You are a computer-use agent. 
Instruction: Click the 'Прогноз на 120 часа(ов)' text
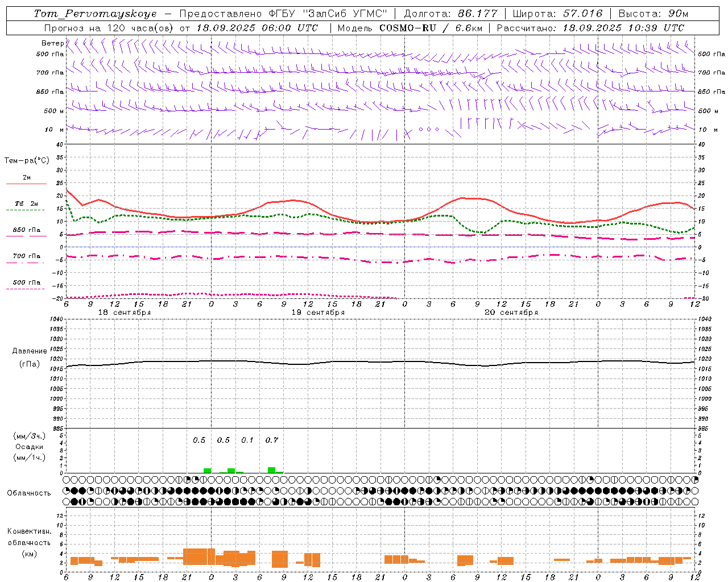110,28
